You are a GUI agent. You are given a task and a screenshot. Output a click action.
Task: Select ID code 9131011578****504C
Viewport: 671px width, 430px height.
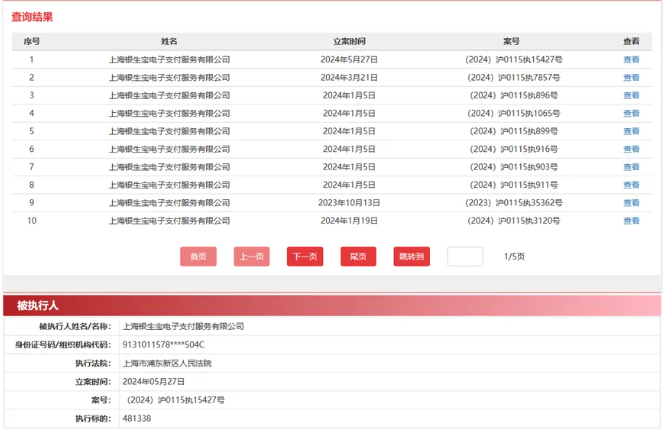point(163,345)
